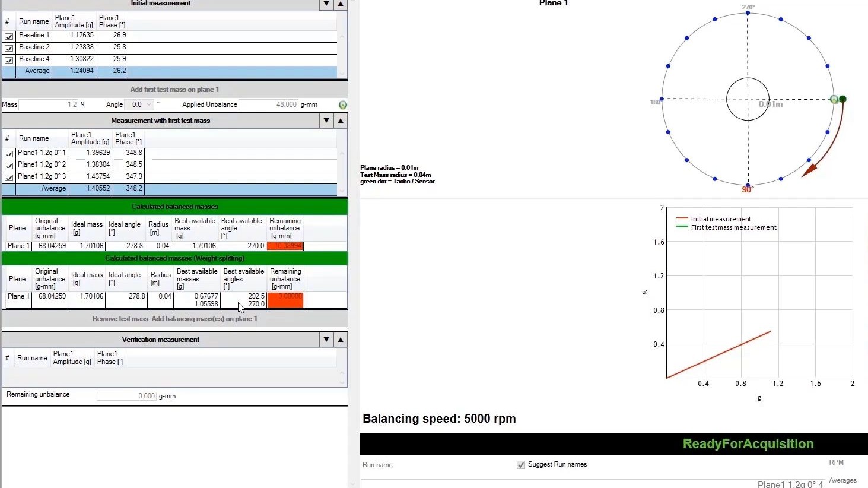Click the red Remaining unbalance cell in Calculated balanced masses
This screenshot has width=868, height=488.
click(285, 246)
